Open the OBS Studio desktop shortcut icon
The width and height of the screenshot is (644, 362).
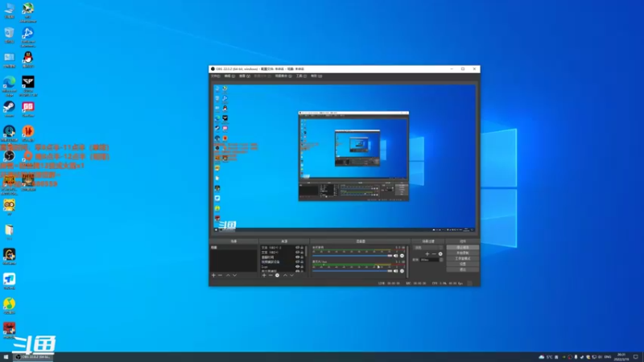[x=9, y=155]
